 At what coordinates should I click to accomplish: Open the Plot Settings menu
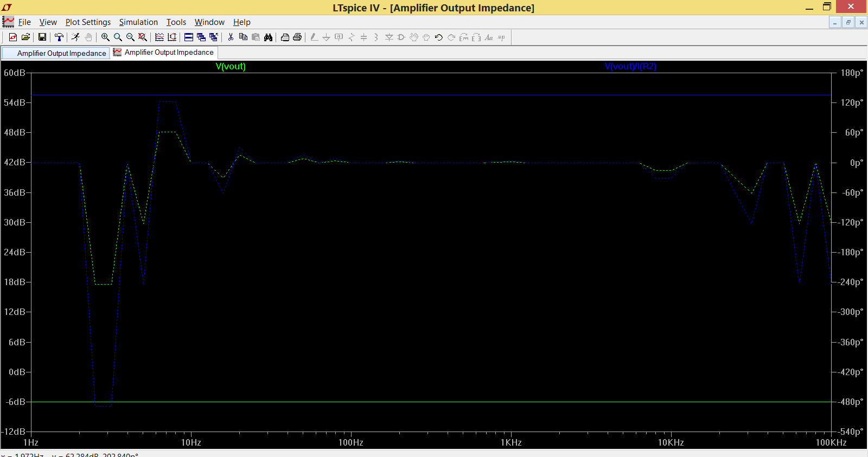(88, 22)
